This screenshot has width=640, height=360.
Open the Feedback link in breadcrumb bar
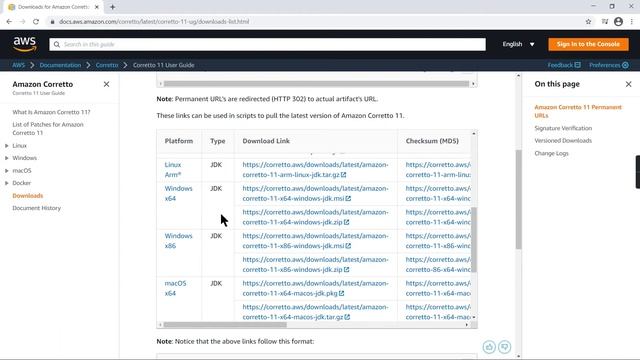tap(564, 65)
